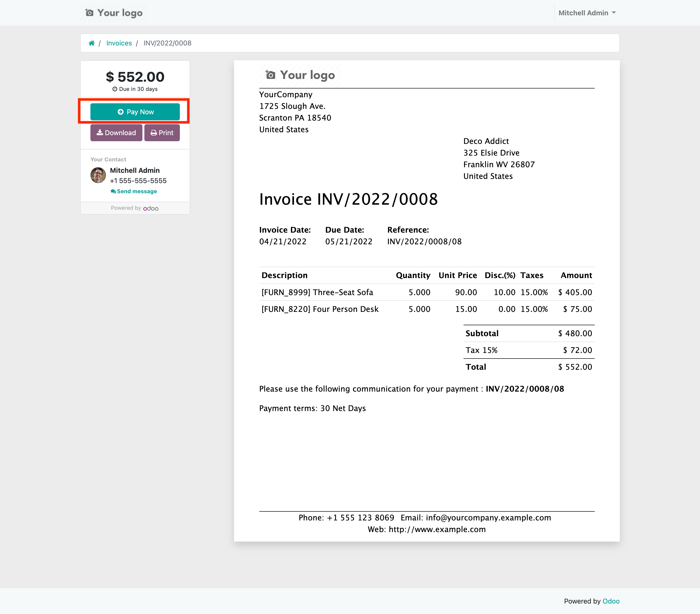This screenshot has height=614, width=700.
Task: Open the Odoo link in page footer
Action: pos(611,601)
